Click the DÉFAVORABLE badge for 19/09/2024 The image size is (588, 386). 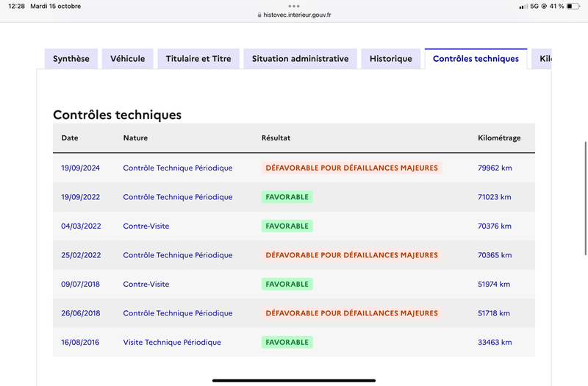pyautogui.click(x=352, y=168)
